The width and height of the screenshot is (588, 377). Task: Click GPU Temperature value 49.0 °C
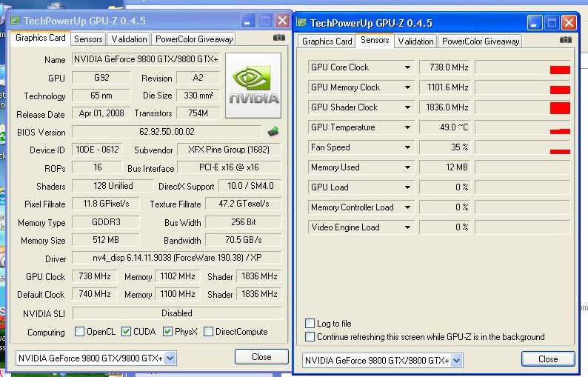444,127
